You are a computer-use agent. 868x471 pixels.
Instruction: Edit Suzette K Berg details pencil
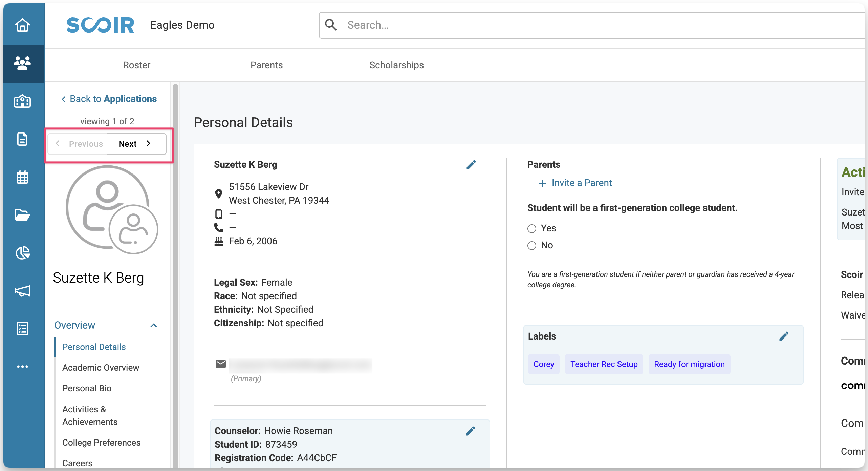click(471, 165)
